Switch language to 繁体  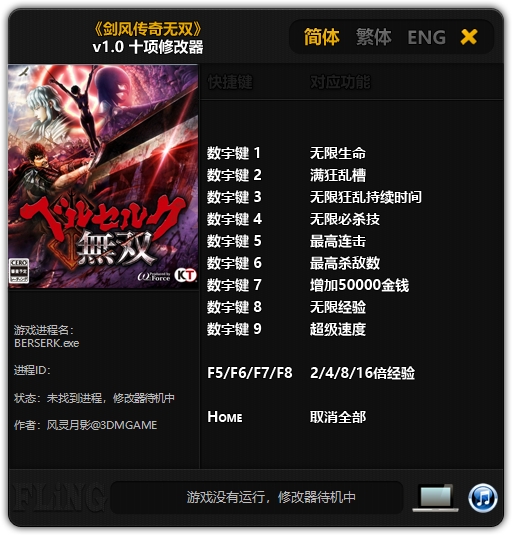click(x=374, y=37)
